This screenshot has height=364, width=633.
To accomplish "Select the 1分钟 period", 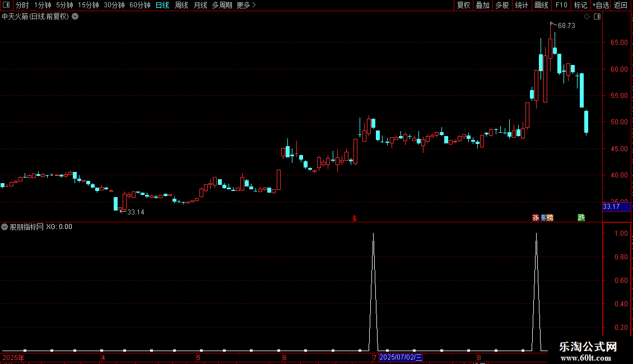I will pos(43,5).
